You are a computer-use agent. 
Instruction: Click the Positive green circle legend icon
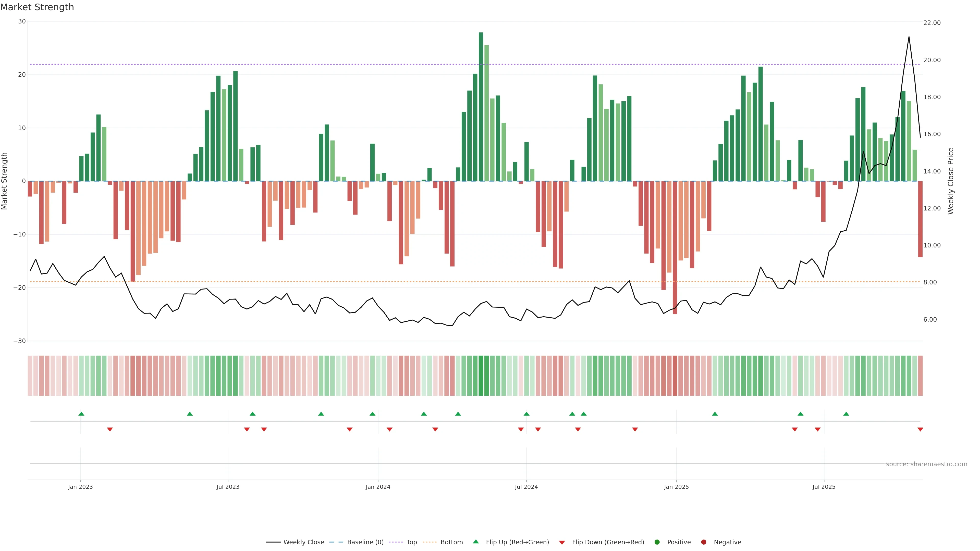tap(657, 542)
